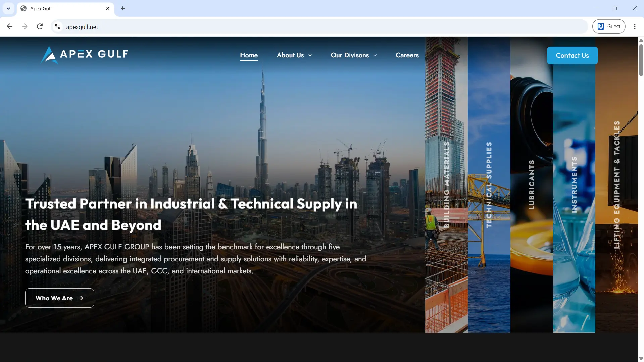The image size is (644, 362).
Task: Select the Building Materials division panel
Action: (446, 185)
